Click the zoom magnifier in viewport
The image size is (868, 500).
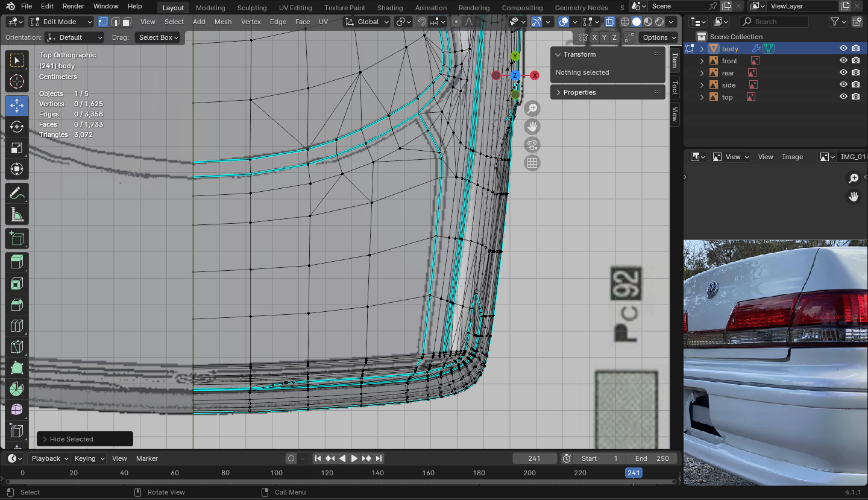532,109
